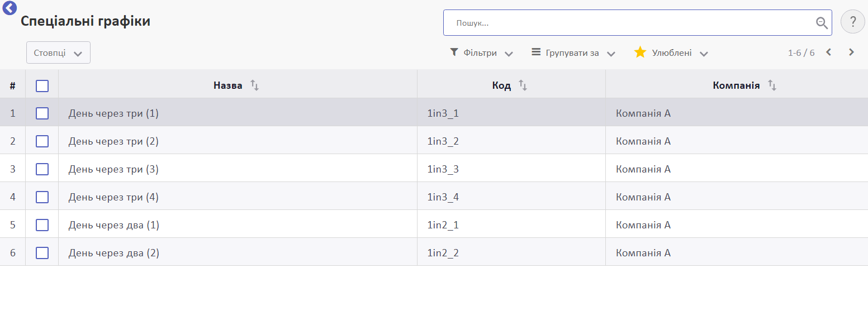The image size is (868, 325).
Task: Open the Стовпці columns dropdown
Action: pos(58,53)
